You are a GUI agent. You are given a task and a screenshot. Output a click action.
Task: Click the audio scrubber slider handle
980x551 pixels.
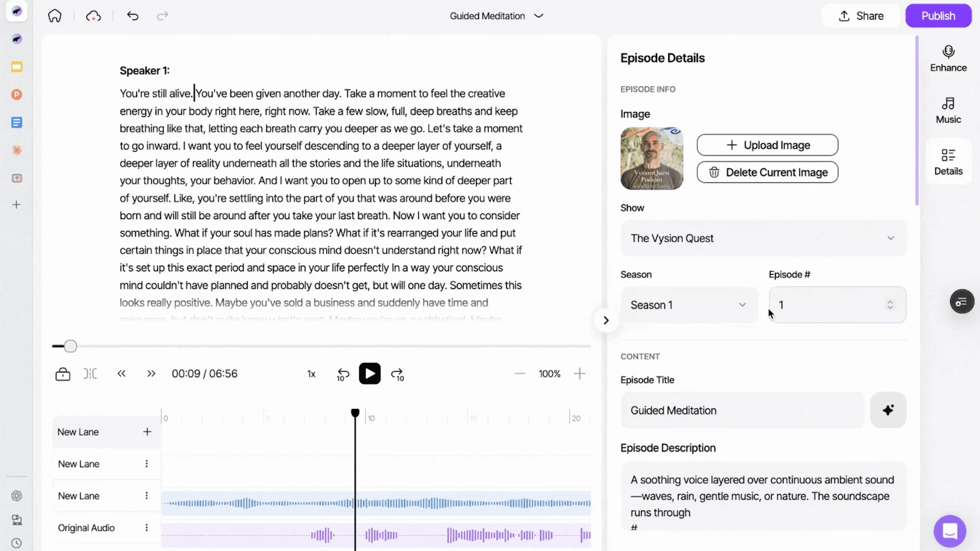point(72,346)
